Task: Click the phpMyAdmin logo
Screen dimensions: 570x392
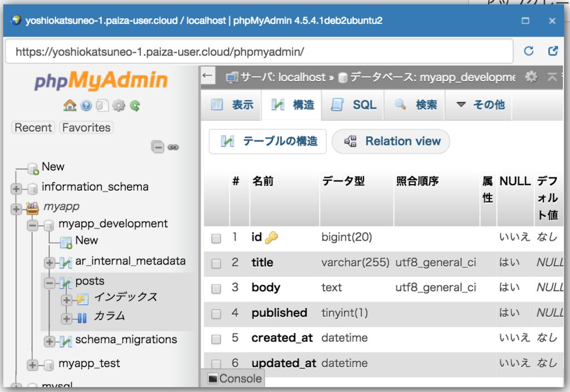Action: click(101, 81)
